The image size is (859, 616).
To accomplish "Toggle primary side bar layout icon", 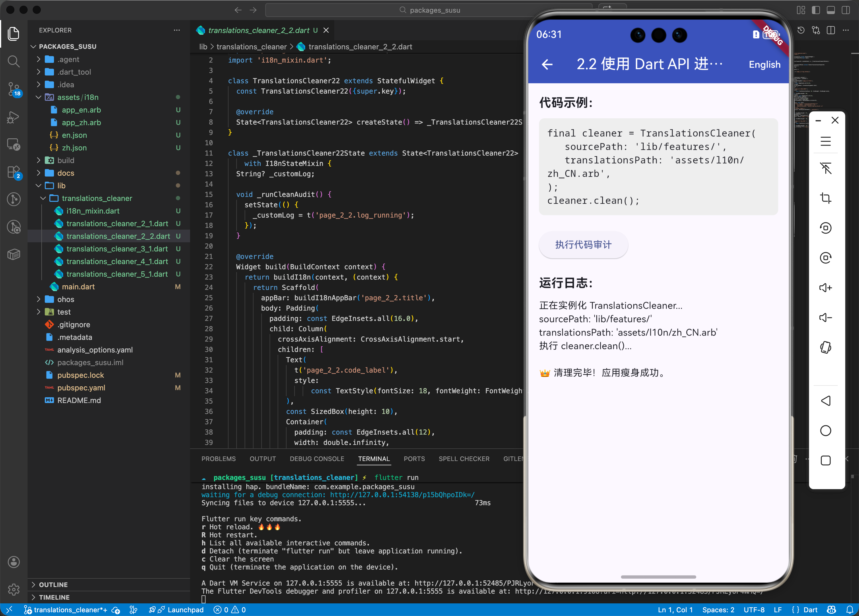I will tap(816, 10).
